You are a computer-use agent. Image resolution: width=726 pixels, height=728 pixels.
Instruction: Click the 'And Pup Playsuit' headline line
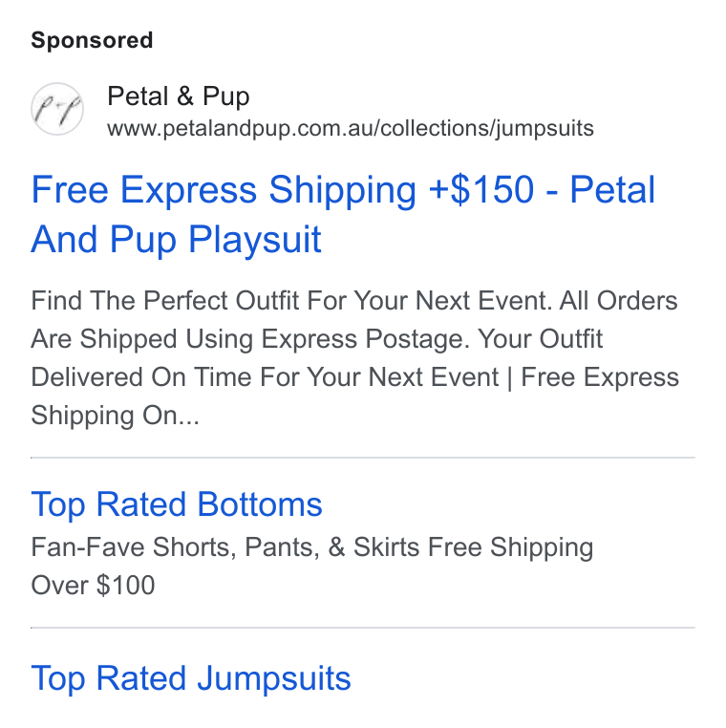[176, 239]
